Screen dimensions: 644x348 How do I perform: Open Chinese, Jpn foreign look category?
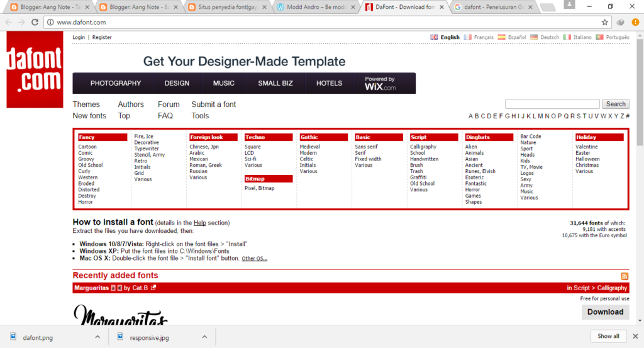[x=204, y=147]
